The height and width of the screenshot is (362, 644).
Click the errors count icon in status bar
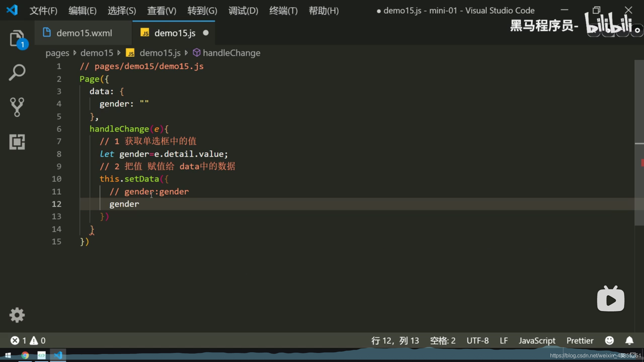15,341
